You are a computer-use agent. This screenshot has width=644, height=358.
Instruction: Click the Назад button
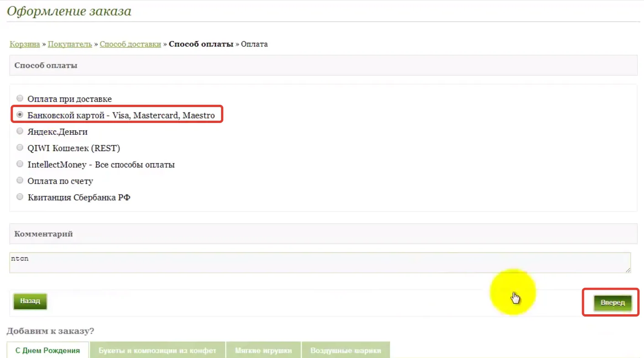click(x=30, y=301)
